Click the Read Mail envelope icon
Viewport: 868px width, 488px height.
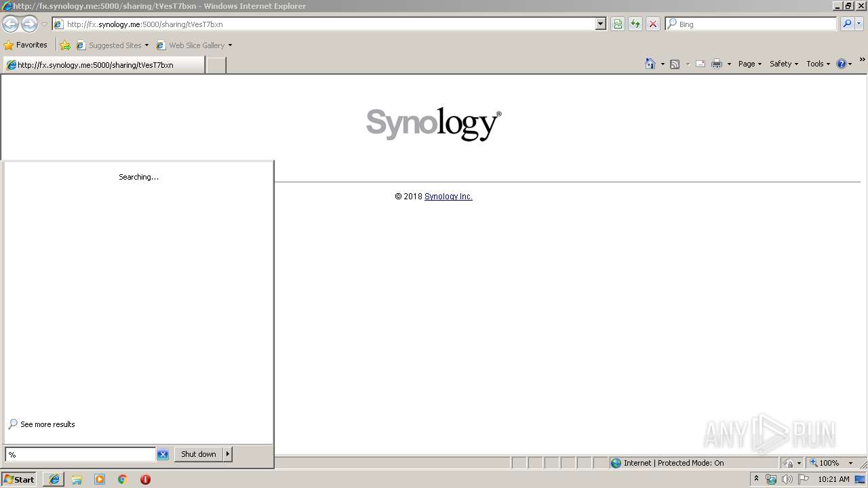[x=701, y=64]
